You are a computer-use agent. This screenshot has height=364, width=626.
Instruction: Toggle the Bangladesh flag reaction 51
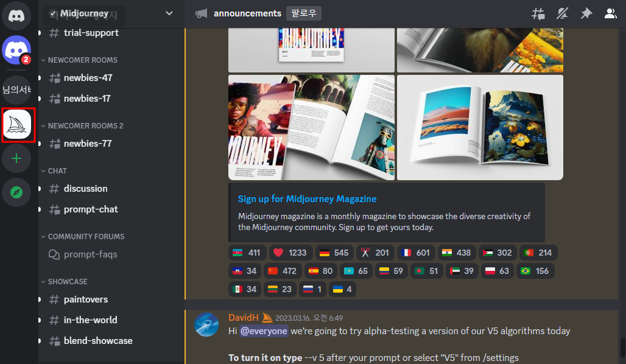pyautogui.click(x=426, y=271)
